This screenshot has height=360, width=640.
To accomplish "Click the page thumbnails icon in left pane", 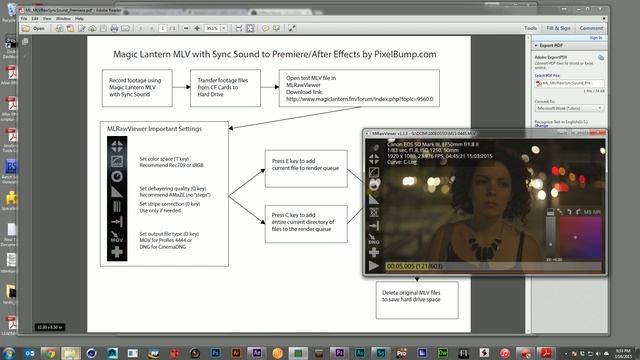I will pyautogui.click(x=25, y=41).
